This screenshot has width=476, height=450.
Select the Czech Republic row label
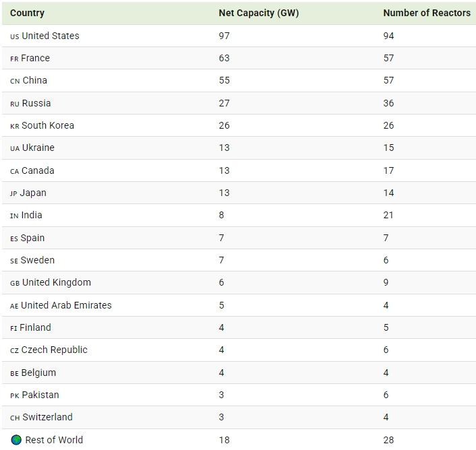coord(54,350)
